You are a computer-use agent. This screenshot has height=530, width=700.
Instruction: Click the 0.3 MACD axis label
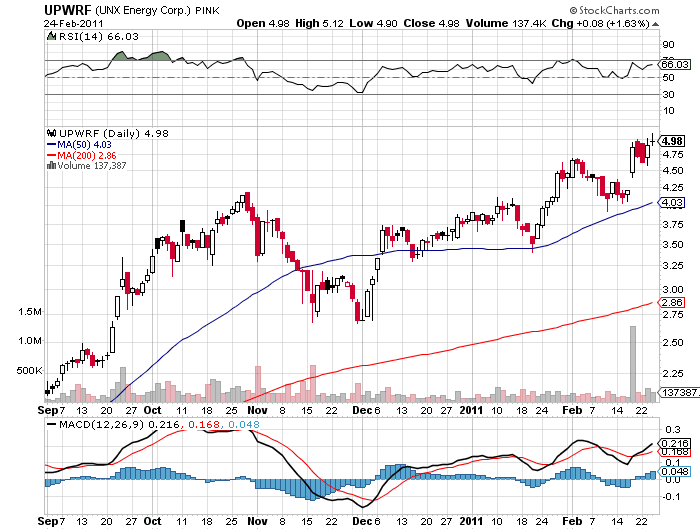coord(673,430)
